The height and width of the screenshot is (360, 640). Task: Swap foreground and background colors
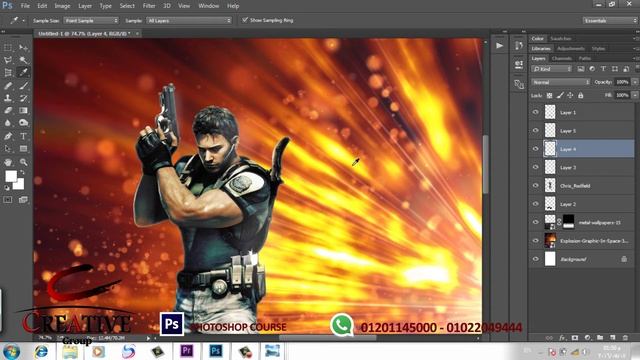click(22, 172)
